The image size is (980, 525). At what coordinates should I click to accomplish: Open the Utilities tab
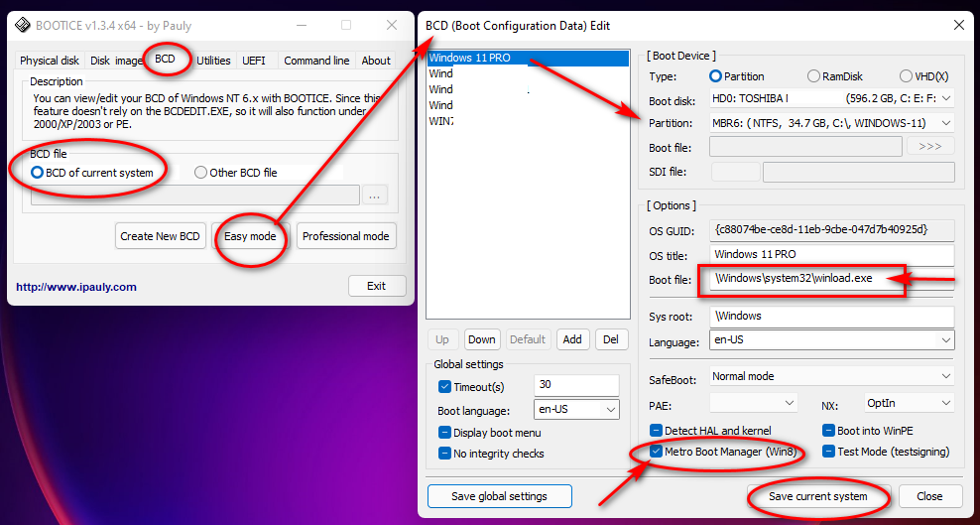[213, 61]
